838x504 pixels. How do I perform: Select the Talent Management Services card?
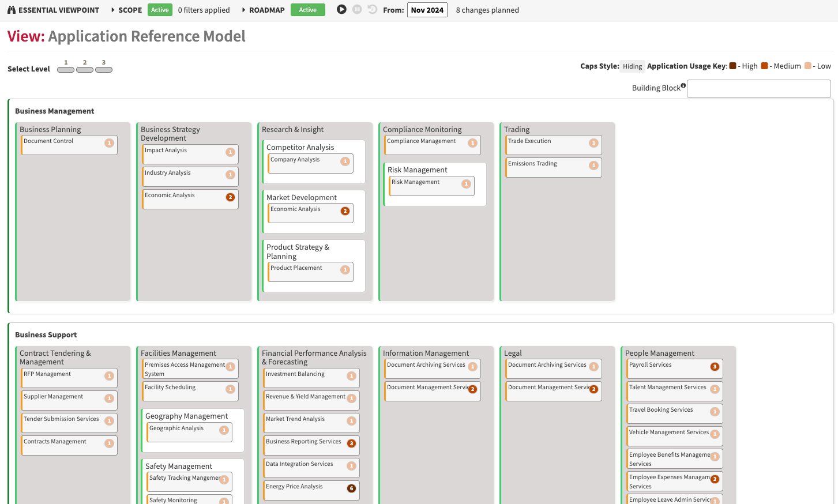[x=675, y=391]
